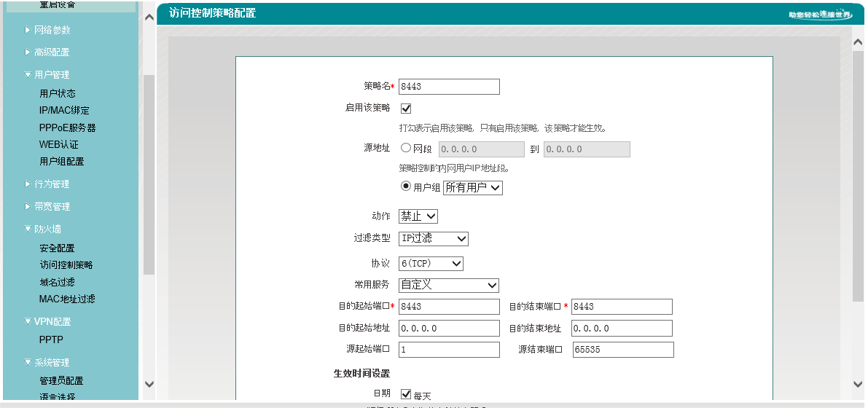Screen dimensions: 868x408
Task: Click the sidebar scroll down arrow
Action: tap(149, 384)
